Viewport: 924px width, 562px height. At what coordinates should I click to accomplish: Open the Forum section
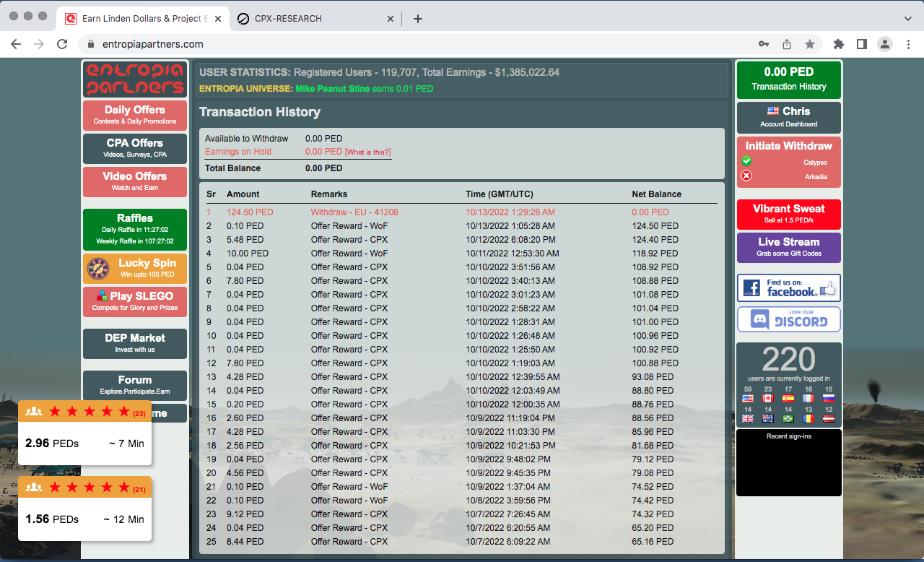coord(135,385)
